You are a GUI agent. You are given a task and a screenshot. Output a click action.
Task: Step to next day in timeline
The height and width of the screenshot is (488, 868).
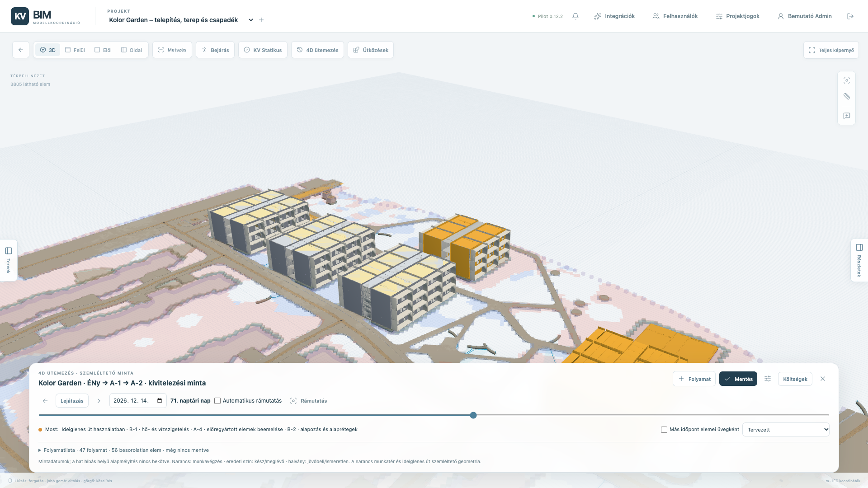[x=99, y=401]
